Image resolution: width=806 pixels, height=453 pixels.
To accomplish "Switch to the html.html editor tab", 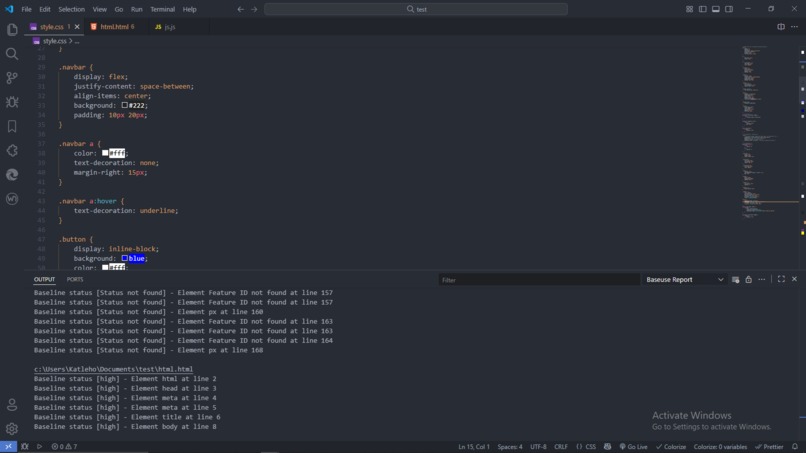I will [115, 27].
